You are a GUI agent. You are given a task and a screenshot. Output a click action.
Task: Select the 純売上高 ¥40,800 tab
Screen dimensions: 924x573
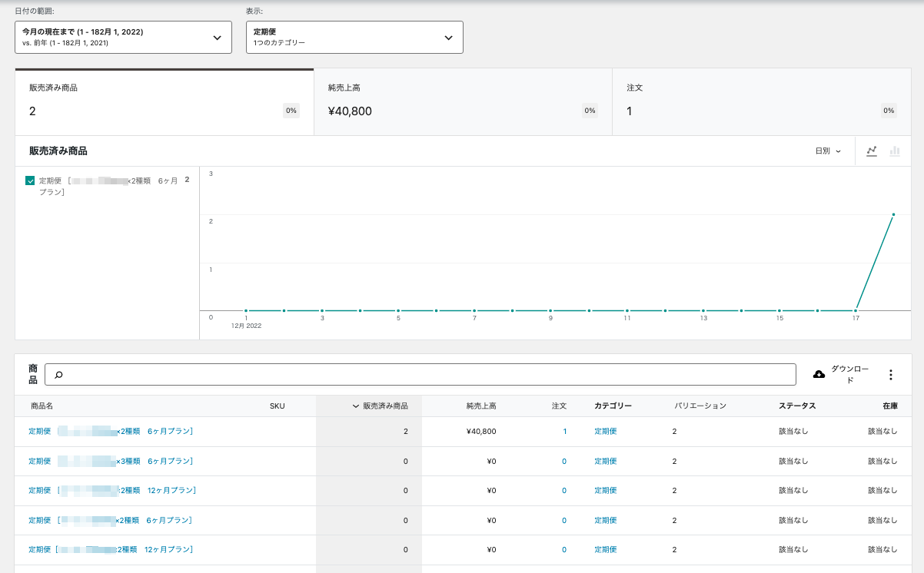pos(463,102)
